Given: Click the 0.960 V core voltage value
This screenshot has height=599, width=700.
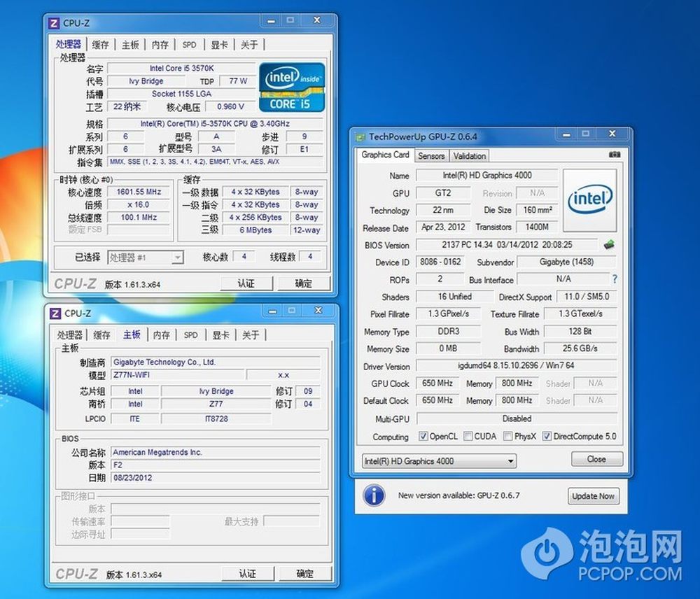Looking at the screenshot, I should pyautogui.click(x=230, y=106).
